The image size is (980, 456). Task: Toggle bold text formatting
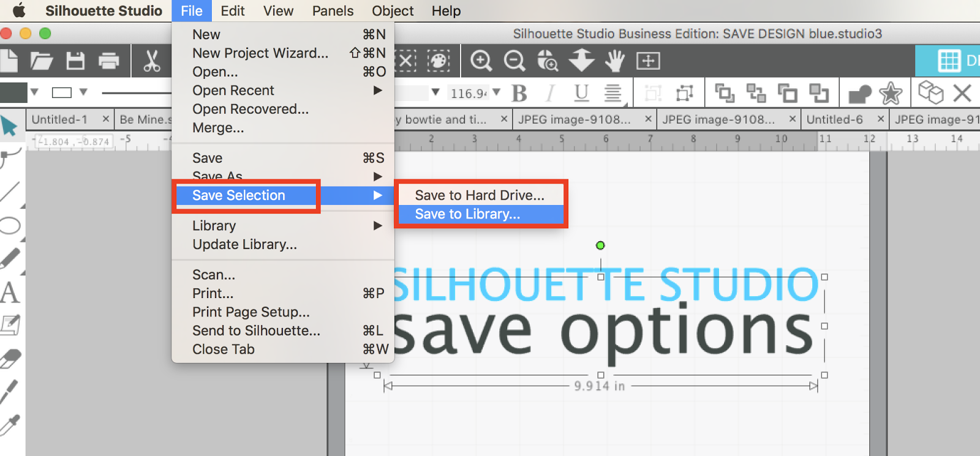(519, 93)
